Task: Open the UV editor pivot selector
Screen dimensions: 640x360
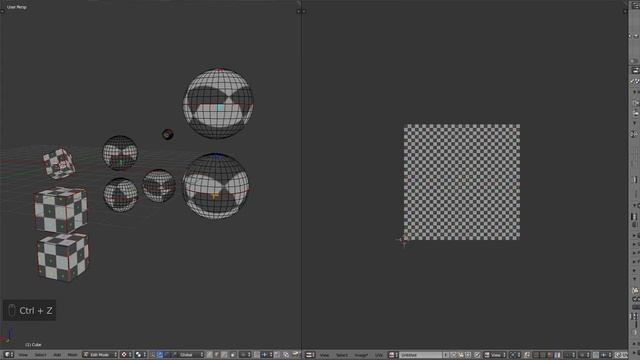Action: (515, 355)
